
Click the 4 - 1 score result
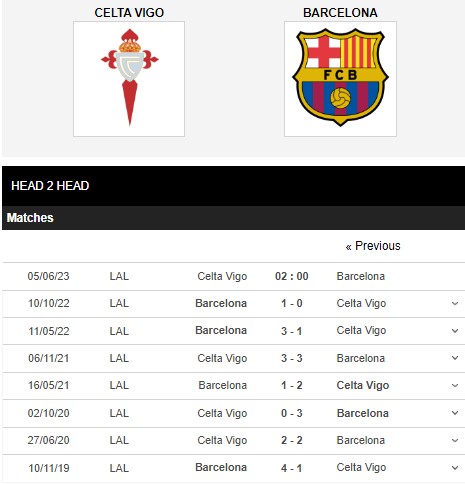click(292, 468)
